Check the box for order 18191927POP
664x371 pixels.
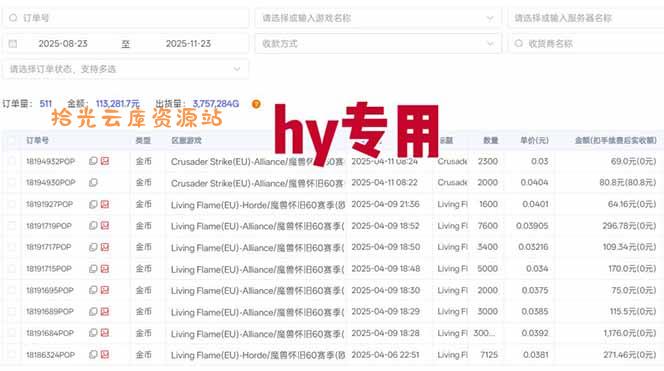point(12,204)
